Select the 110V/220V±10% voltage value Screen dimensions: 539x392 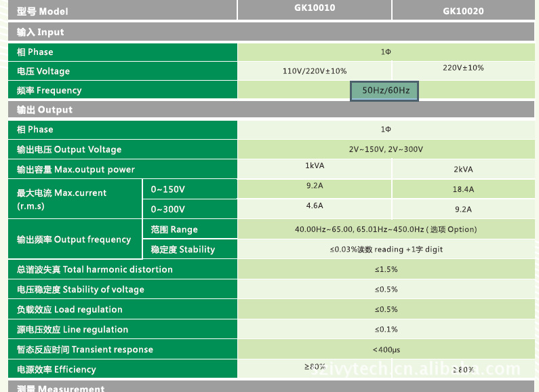315,71
